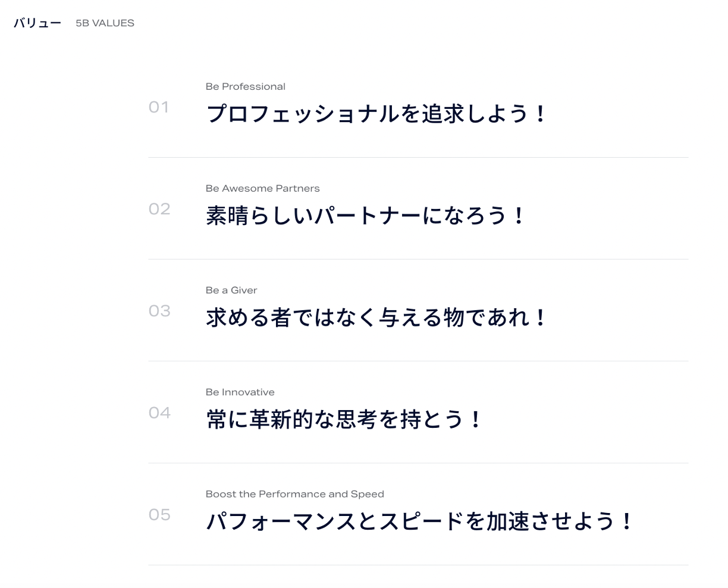The width and height of the screenshot is (728, 588).
Task: Click the number 01 marker
Action: click(x=159, y=107)
